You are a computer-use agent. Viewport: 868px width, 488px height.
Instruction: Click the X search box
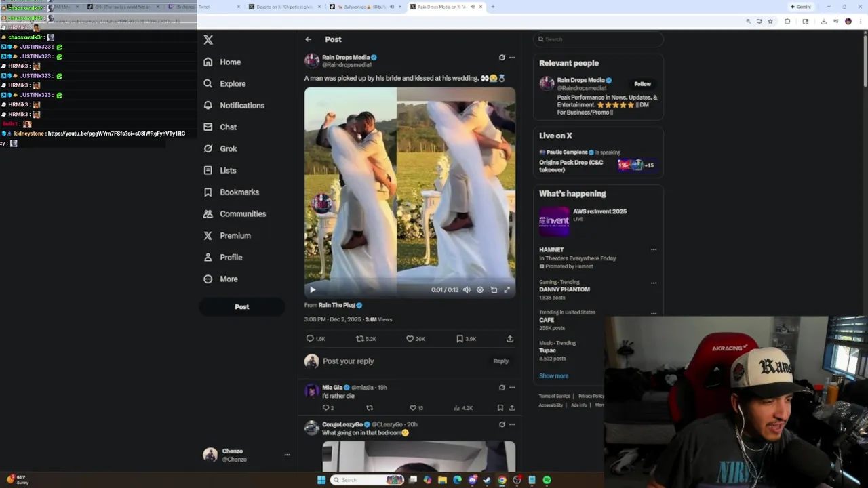pyautogui.click(x=597, y=39)
